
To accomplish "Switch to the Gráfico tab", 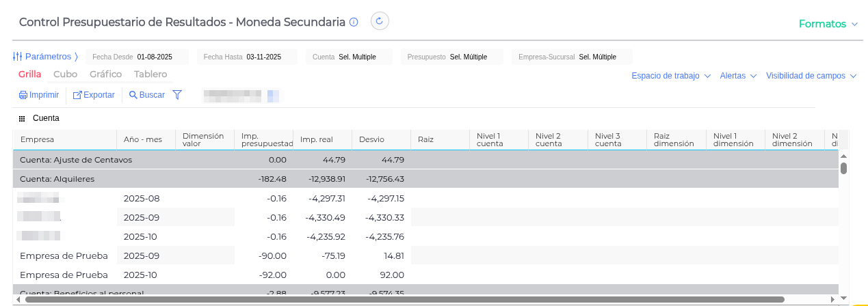I will (x=105, y=74).
